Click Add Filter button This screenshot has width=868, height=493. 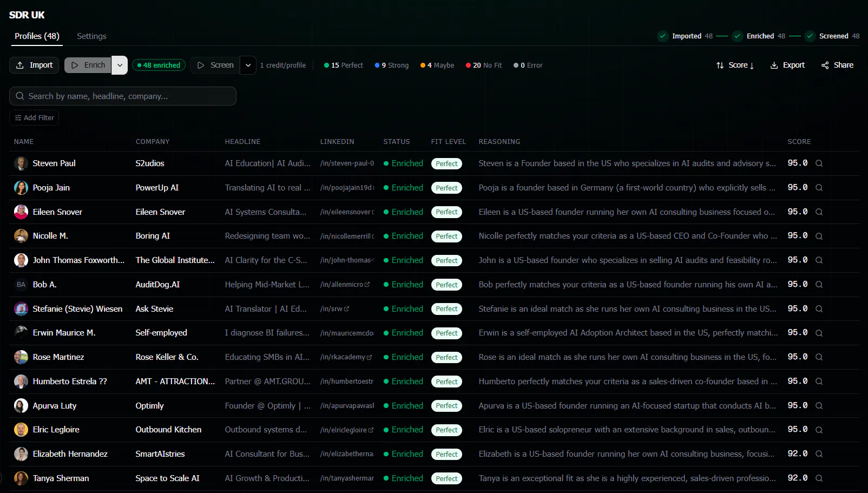click(x=34, y=118)
